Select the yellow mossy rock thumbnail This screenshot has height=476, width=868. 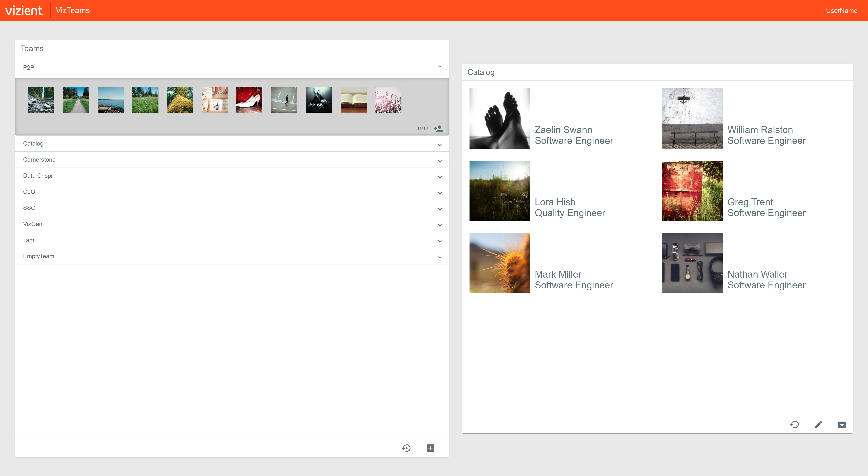coord(180,100)
